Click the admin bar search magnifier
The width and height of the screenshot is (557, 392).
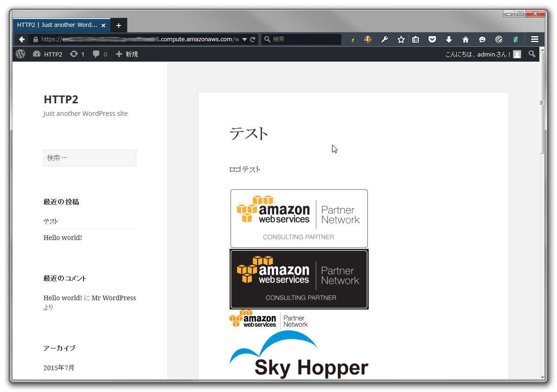coord(532,54)
